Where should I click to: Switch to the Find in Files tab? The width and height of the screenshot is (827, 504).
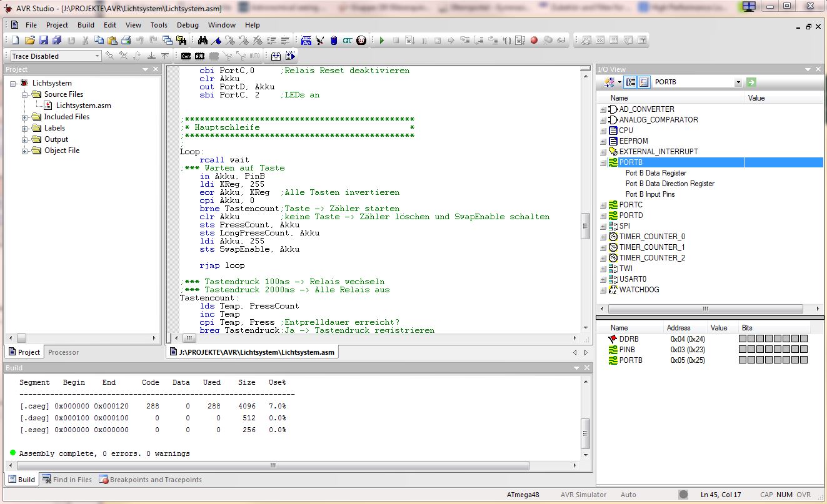point(67,480)
